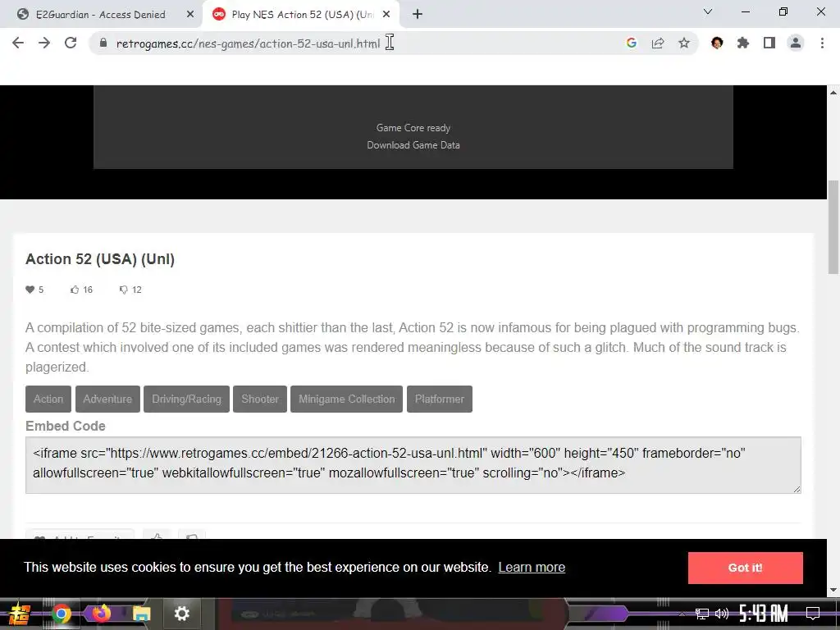Click the Action 52 (USA) (Unl) heading
This screenshot has height=630, width=840.
coord(100,259)
